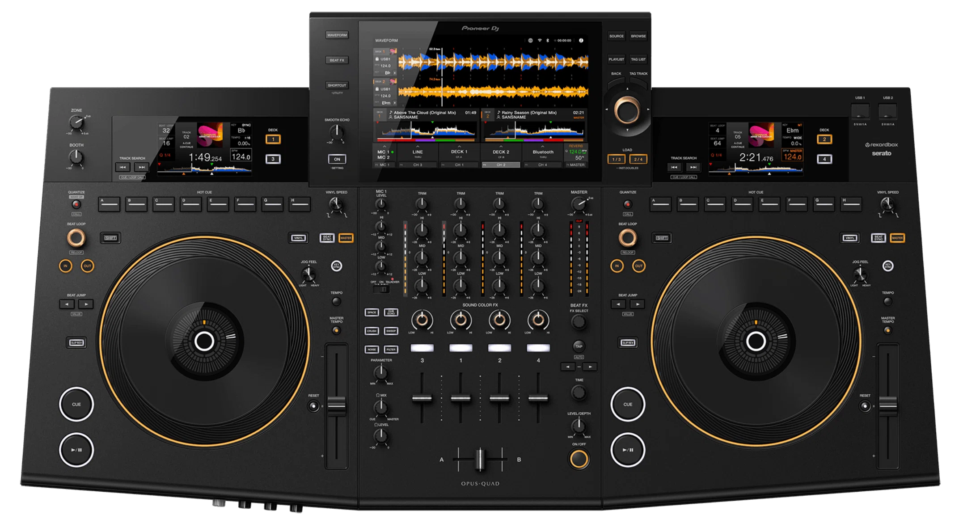The image size is (980, 519).
Task: Trigger Hot Cue H on the right deck
Action: pos(850,204)
